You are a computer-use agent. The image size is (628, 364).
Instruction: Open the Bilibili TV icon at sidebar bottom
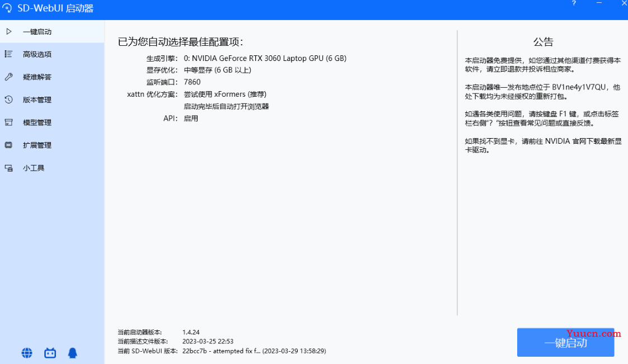(x=50, y=353)
